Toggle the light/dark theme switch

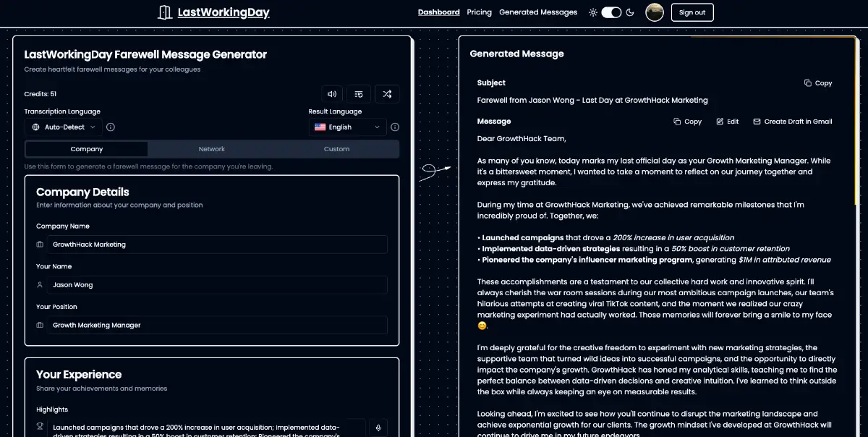point(611,12)
